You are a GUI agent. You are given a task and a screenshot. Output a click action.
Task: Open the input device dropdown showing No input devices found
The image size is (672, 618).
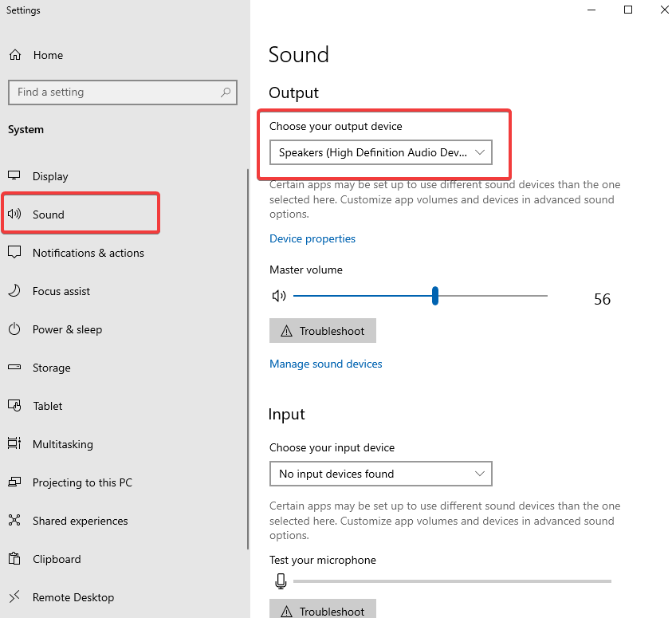pyautogui.click(x=380, y=474)
